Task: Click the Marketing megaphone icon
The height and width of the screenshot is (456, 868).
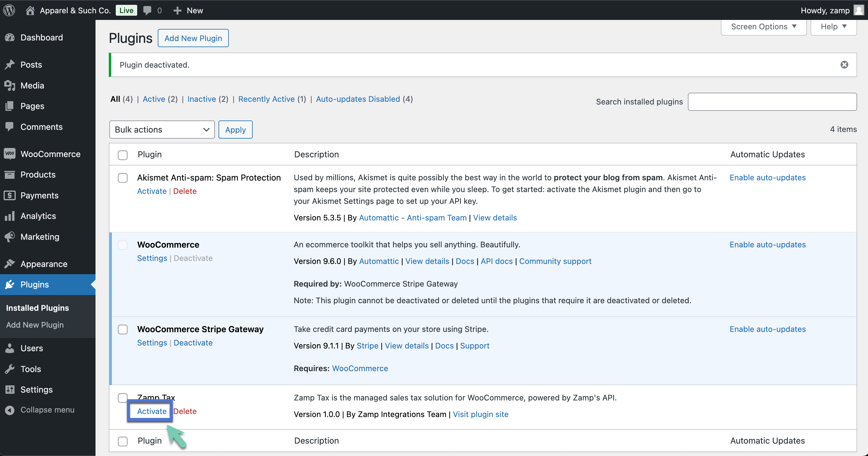Action: coord(9,236)
